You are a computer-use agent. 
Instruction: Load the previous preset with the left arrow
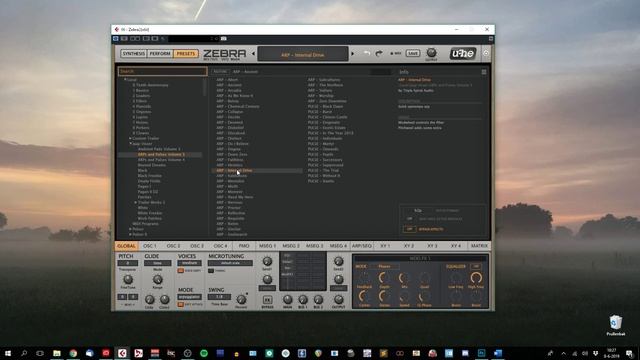tap(253, 53)
